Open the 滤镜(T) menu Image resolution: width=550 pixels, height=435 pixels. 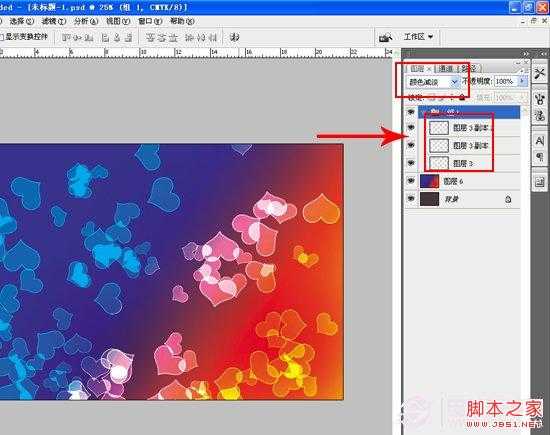tap(54, 21)
